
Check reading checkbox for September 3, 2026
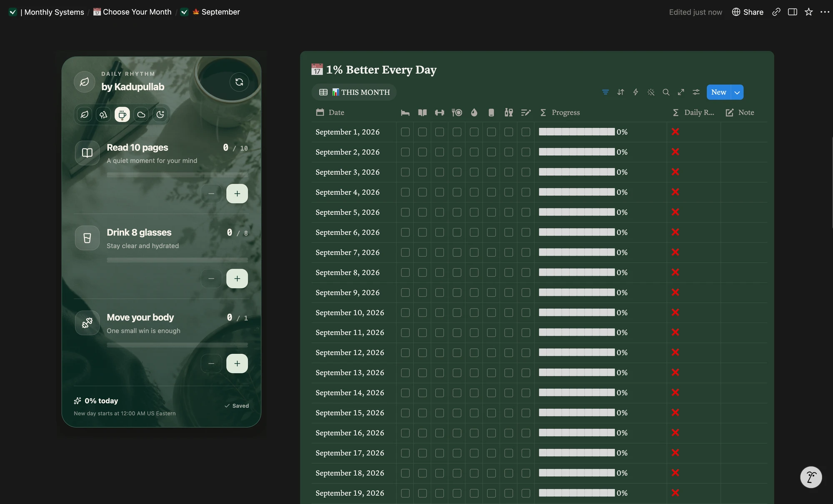pos(422,172)
